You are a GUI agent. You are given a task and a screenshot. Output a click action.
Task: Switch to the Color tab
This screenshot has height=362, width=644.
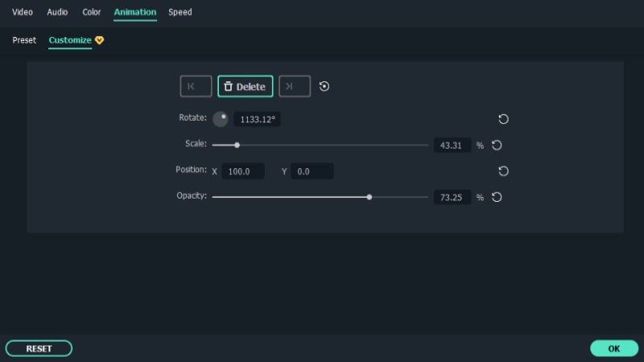tap(91, 12)
